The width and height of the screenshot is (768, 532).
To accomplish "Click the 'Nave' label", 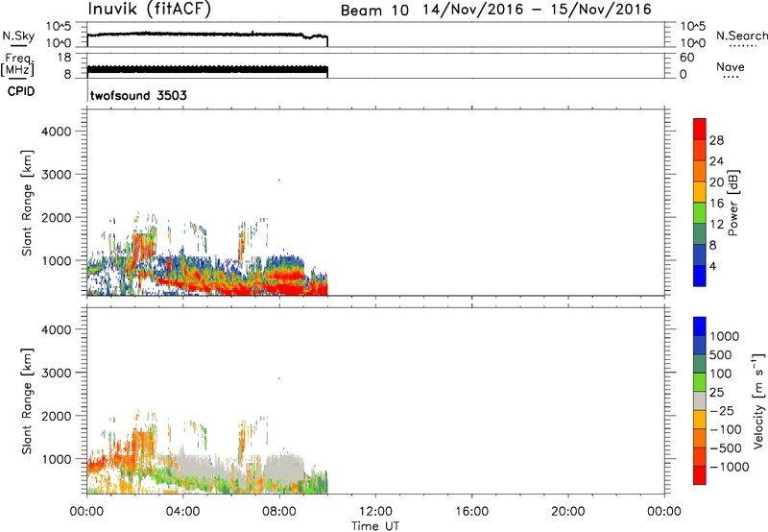I will 731,67.
